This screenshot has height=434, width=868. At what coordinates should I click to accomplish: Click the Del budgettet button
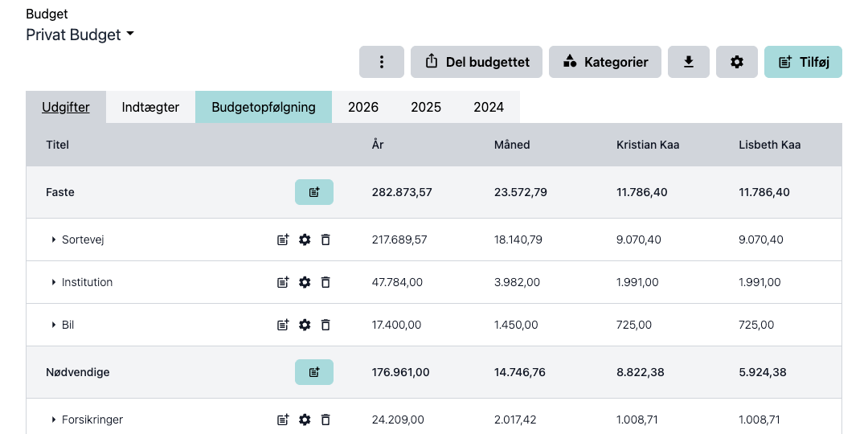point(477,62)
